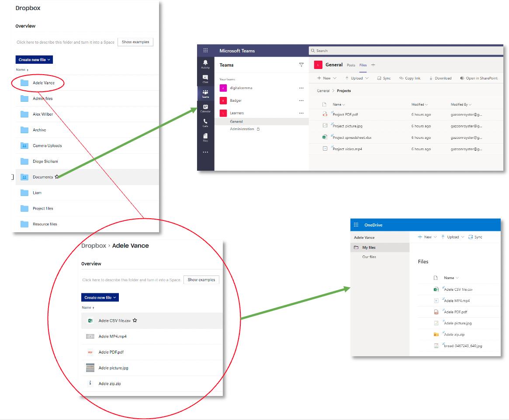Screen dimensions: 509x420
Task: Select Our files in OneDrive
Action: [x=369, y=257]
